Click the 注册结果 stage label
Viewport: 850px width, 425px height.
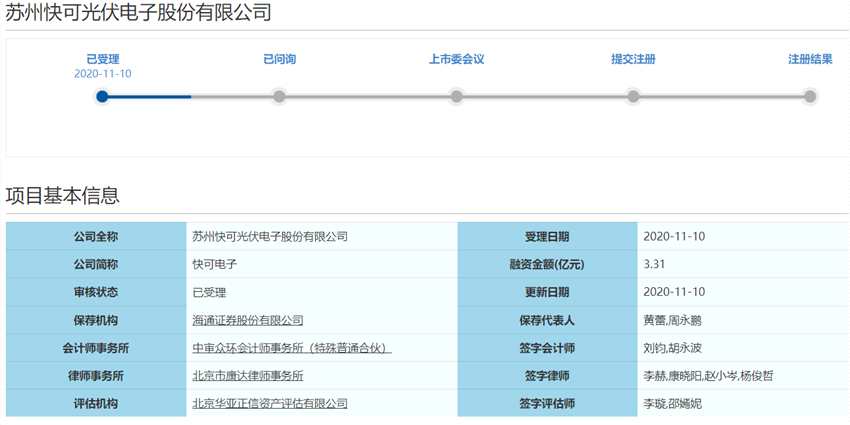click(810, 59)
